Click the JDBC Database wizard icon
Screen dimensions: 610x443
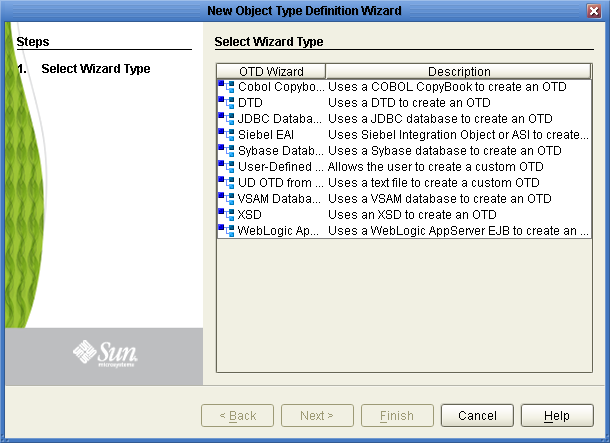(226, 119)
